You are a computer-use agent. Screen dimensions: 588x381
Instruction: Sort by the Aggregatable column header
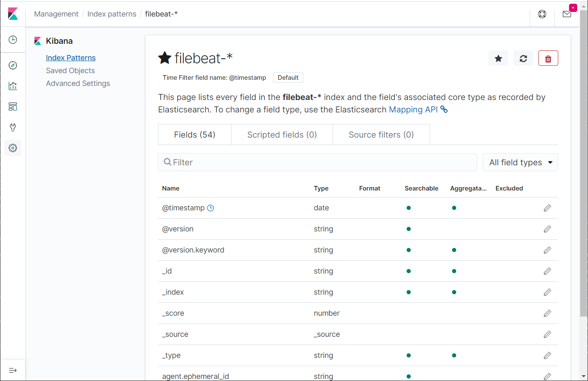468,188
